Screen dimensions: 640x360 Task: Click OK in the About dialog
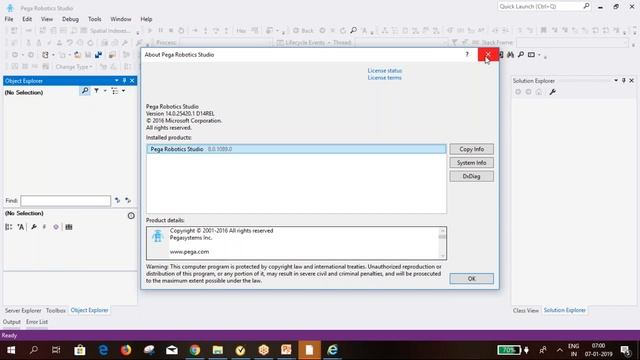click(471, 278)
